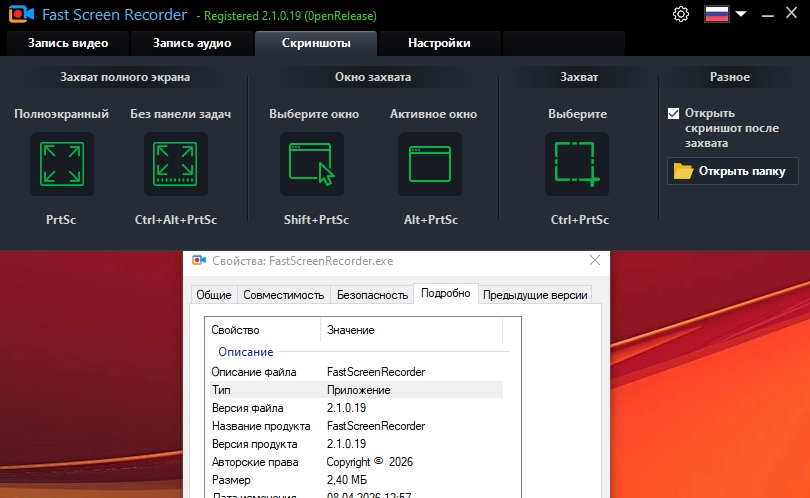
Task: Close the Свойства FastScreenRecorder.exe dialog
Action: [595, 260]
